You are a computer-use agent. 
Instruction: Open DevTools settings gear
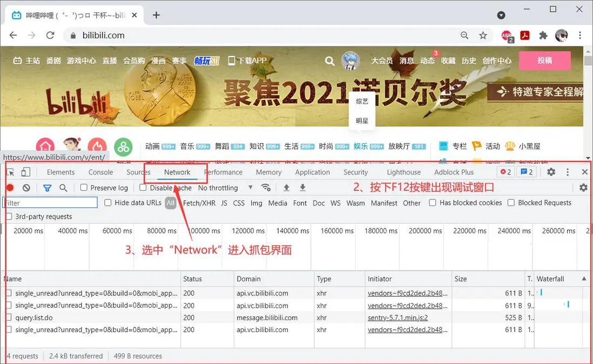coord(551,172)
